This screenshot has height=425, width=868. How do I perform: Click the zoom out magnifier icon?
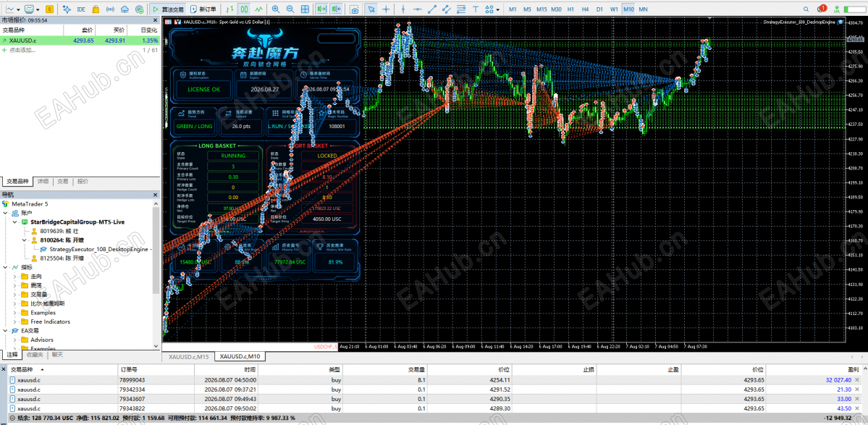pyautogui.click(x=290, y=9)
